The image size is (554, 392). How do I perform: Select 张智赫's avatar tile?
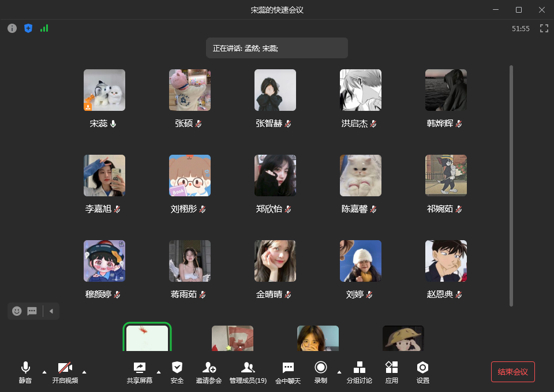pos(275,90)
